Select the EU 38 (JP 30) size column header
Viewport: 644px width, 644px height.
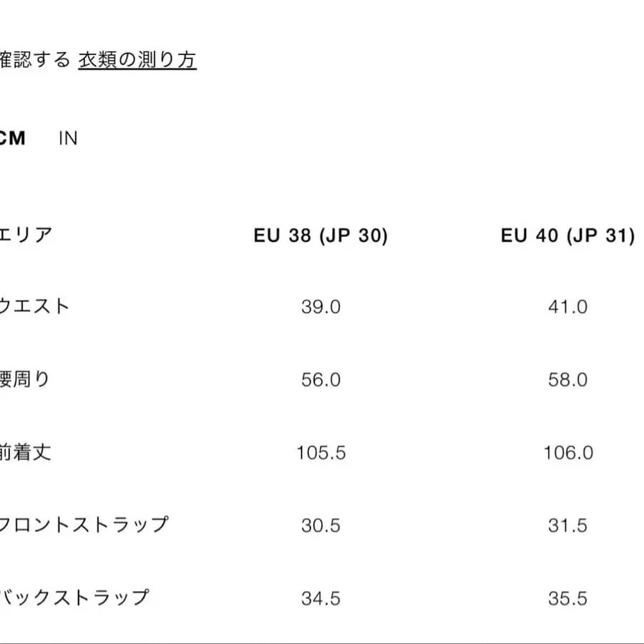[322, 235]
